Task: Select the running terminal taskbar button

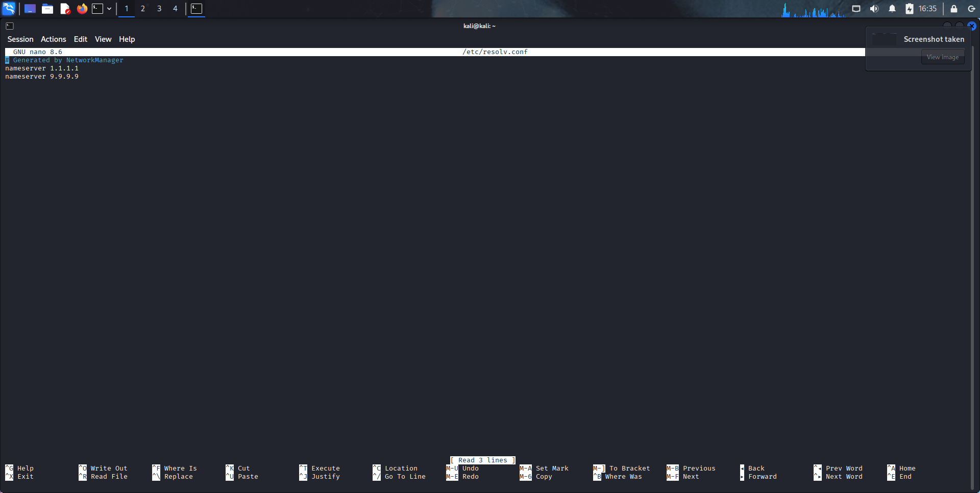Action: [197, 9]
